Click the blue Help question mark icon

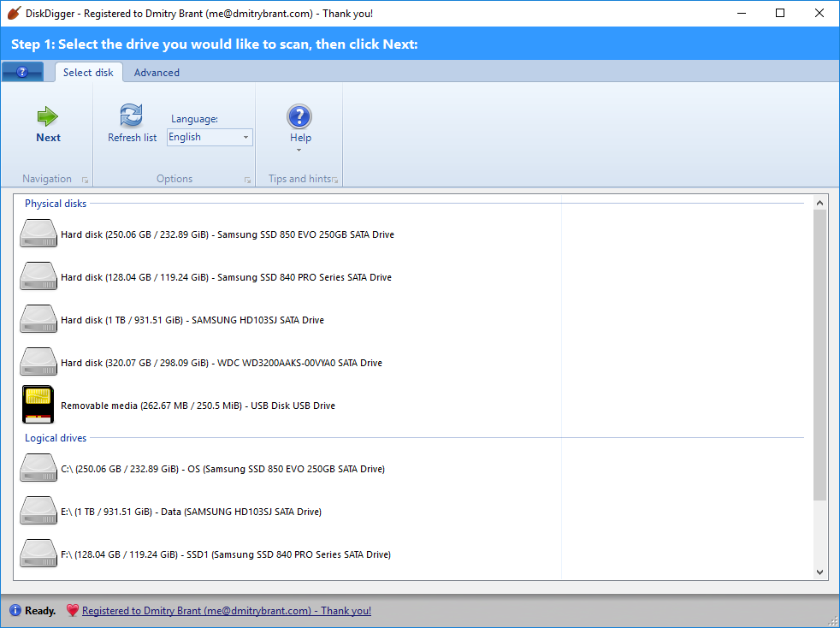pos(299,116)
